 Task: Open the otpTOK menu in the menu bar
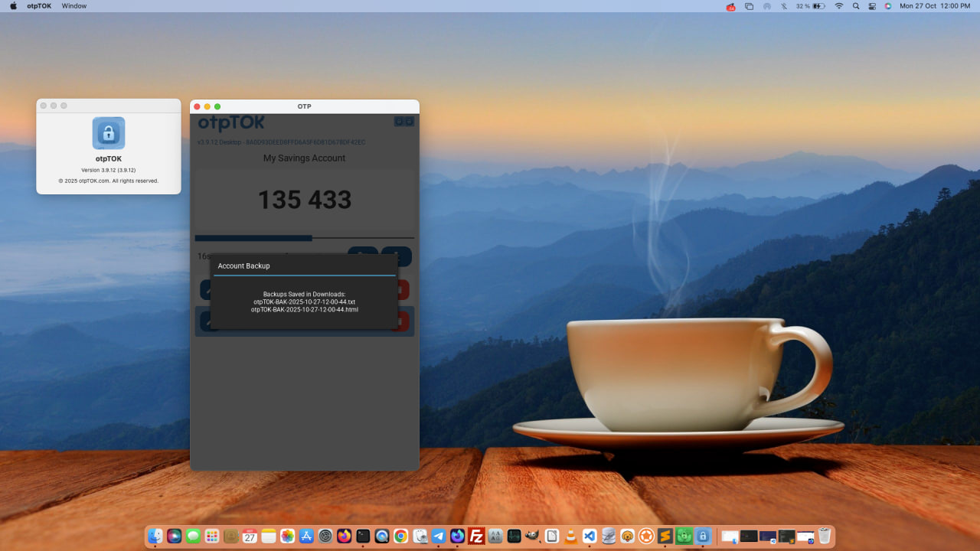40,5
